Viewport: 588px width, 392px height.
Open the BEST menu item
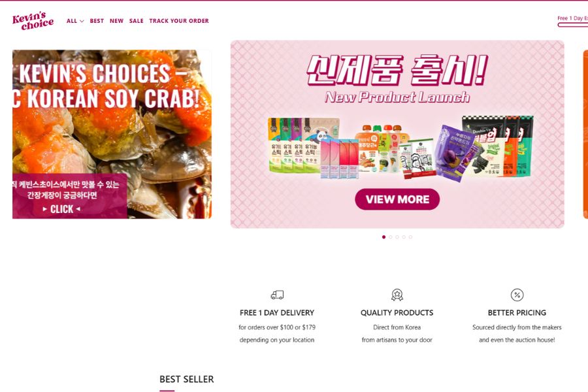click(97, 21)
